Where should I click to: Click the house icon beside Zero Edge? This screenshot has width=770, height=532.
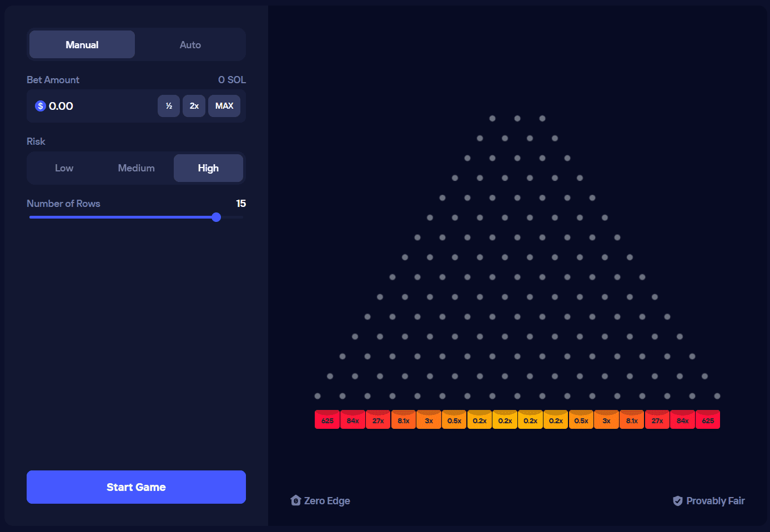[295, 500]
